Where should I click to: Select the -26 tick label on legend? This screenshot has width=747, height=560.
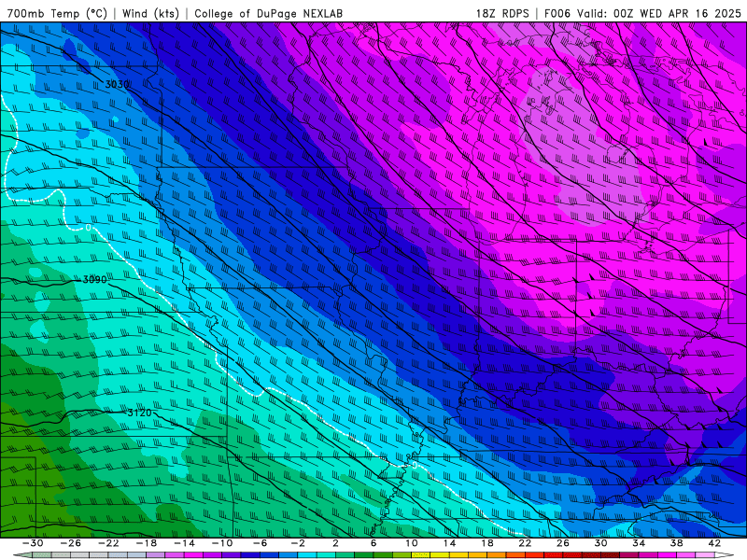click(x=71, y=543)
